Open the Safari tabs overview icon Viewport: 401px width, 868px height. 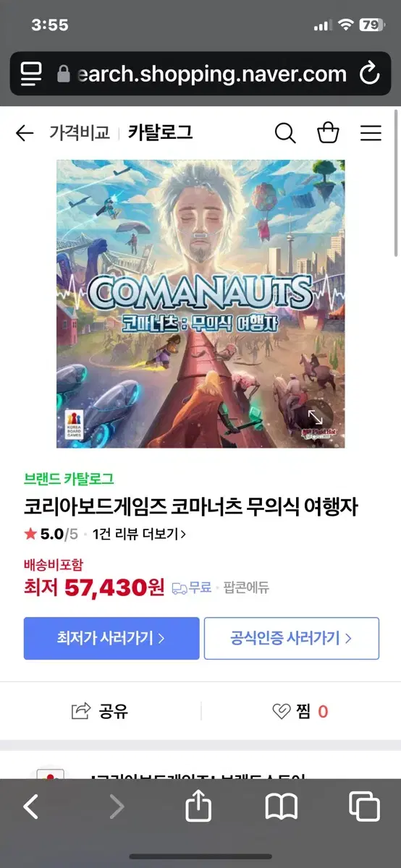click(x=364, y=807)
